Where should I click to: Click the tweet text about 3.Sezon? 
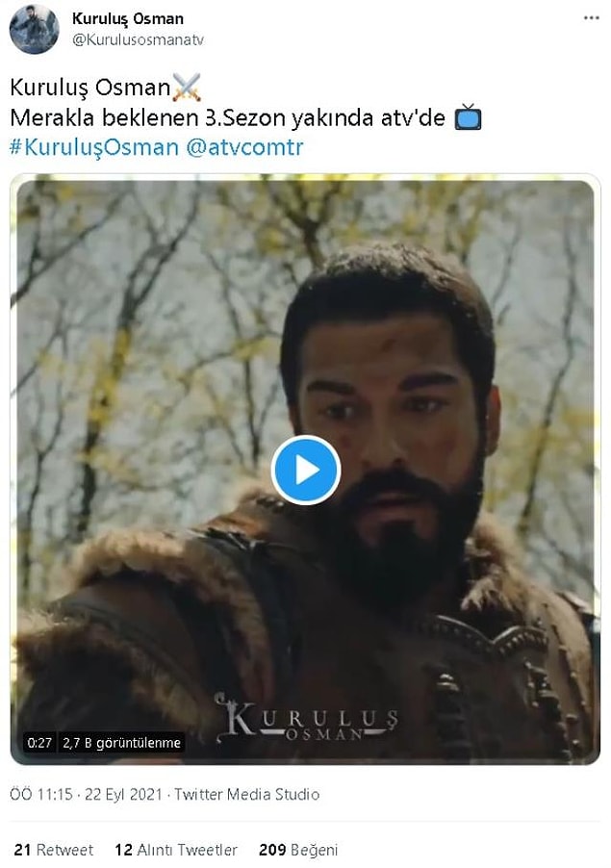pyautogui.click(x=227, y=117)
